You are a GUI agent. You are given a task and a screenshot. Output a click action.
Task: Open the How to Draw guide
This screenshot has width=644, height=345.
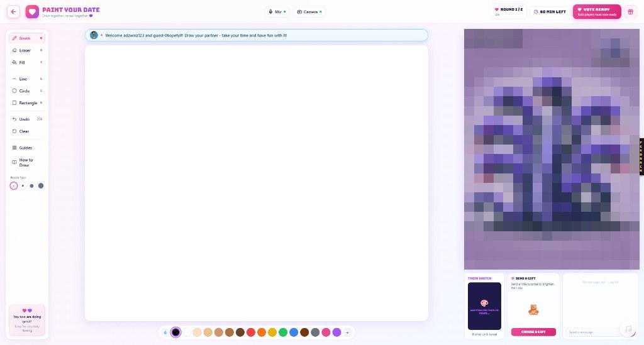click(27, 163)
